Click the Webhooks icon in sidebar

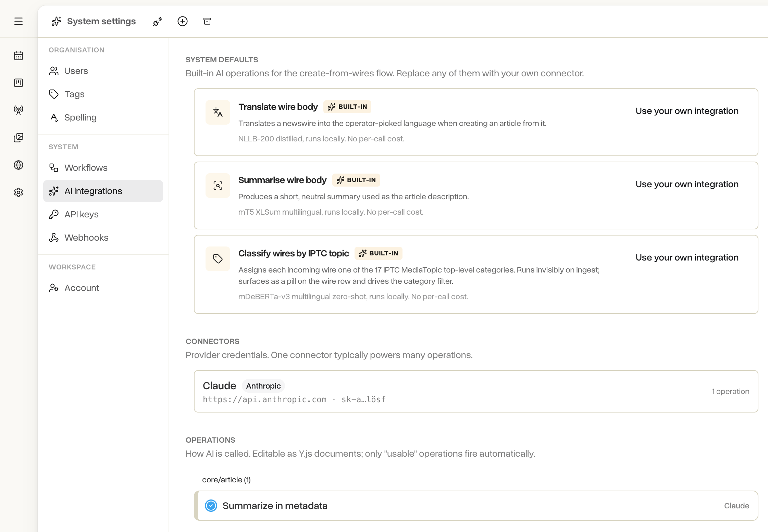coord(54,238)
